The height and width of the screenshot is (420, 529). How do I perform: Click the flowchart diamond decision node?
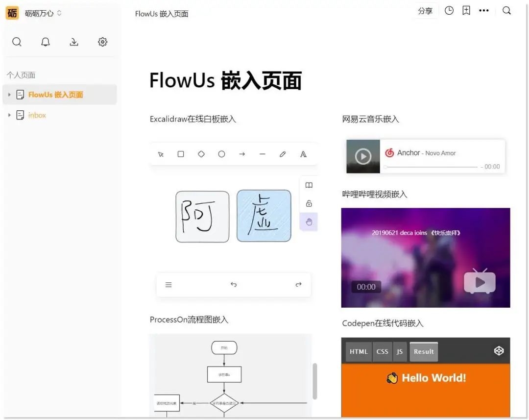[x=224, y=403]
